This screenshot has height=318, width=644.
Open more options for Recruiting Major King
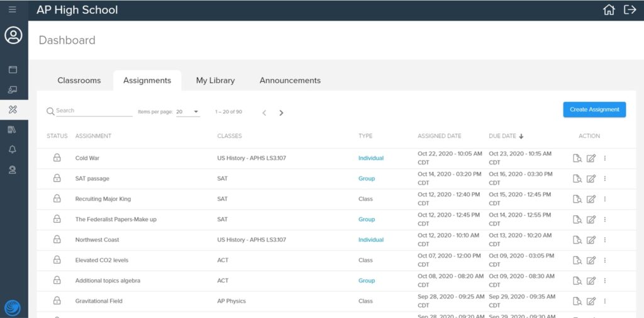605,199
